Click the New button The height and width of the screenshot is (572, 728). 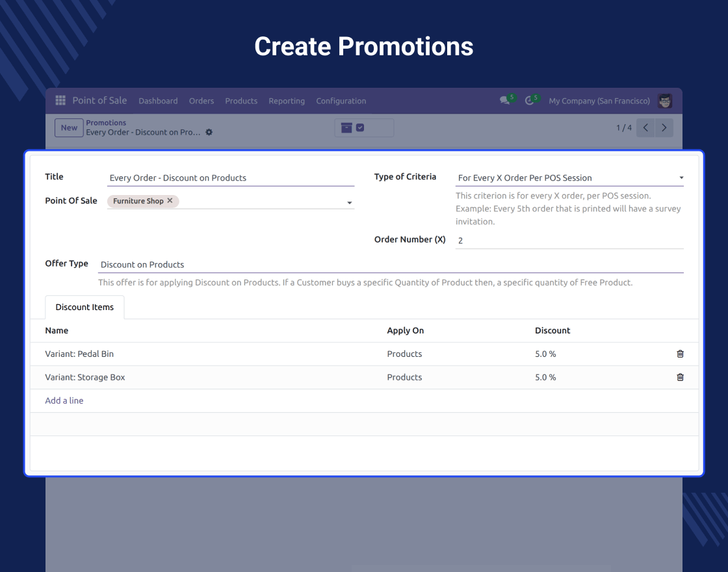click(69, 128)
